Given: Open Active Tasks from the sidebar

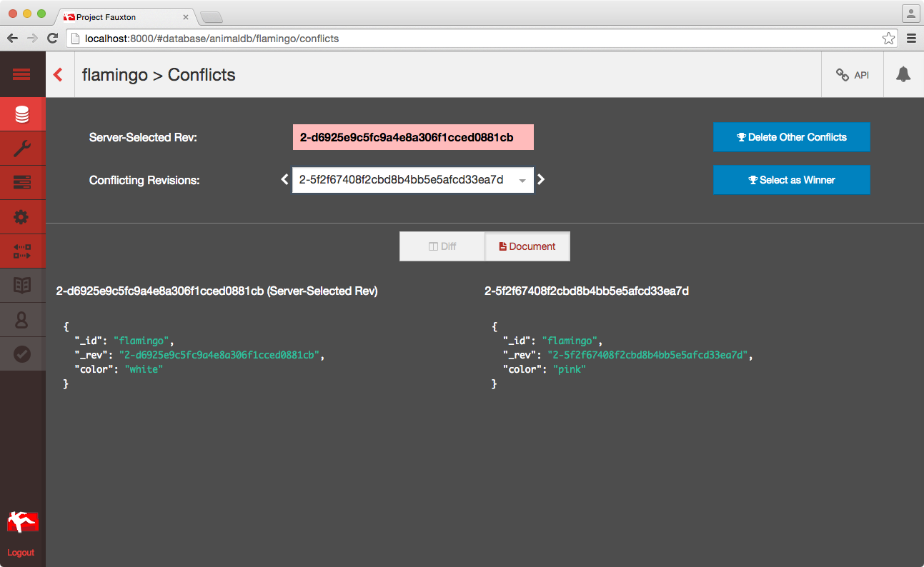Looking at the screenshot, I should pyautogui.click(x=22, y=183).
